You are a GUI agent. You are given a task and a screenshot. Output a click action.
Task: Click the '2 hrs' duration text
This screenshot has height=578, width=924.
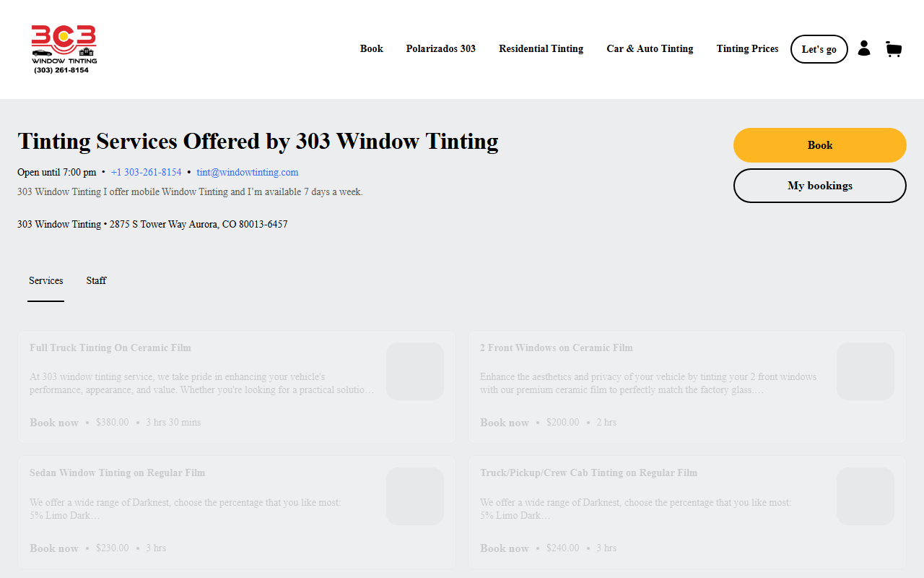[606, 423]
